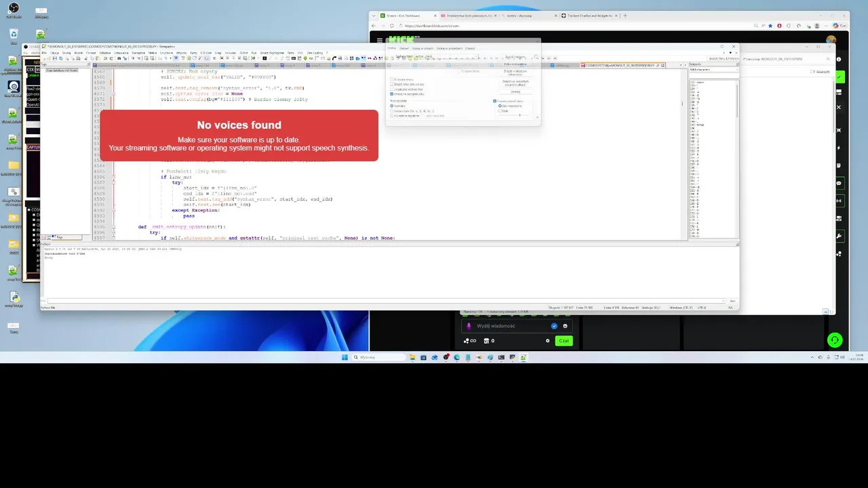Expand the system tray hidden icons chevron
The image size is (868, 488).
click(812, 357)
